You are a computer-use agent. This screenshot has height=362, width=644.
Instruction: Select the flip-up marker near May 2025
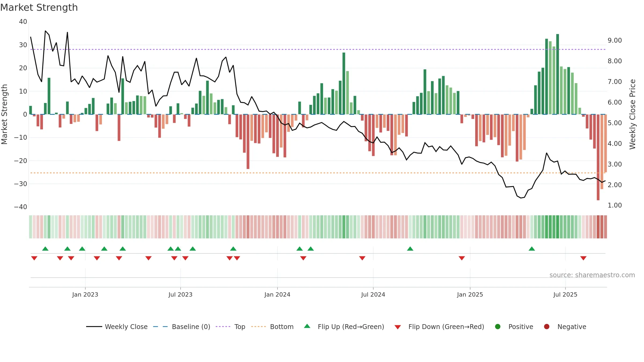[x=532, y=249]
